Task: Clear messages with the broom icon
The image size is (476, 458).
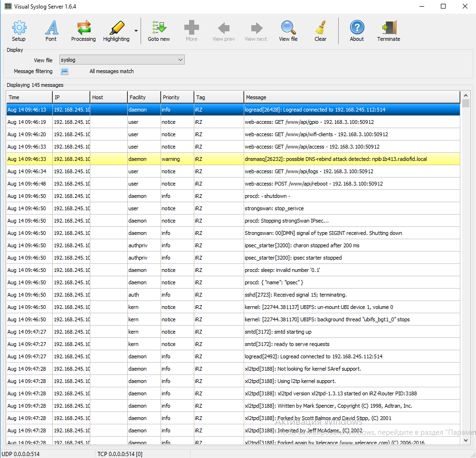Action: [320, 31]
